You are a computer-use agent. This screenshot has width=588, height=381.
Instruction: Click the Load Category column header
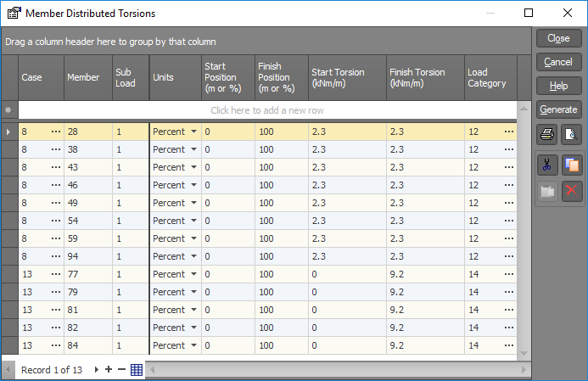[x=490, y=78]
